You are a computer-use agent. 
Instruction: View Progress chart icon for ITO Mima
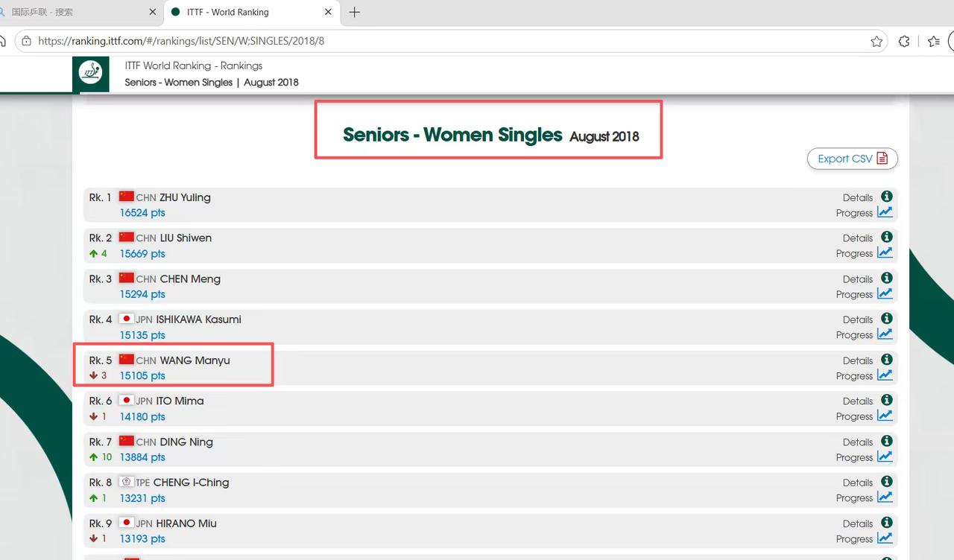pyautogui.click(x=885, y=416)
